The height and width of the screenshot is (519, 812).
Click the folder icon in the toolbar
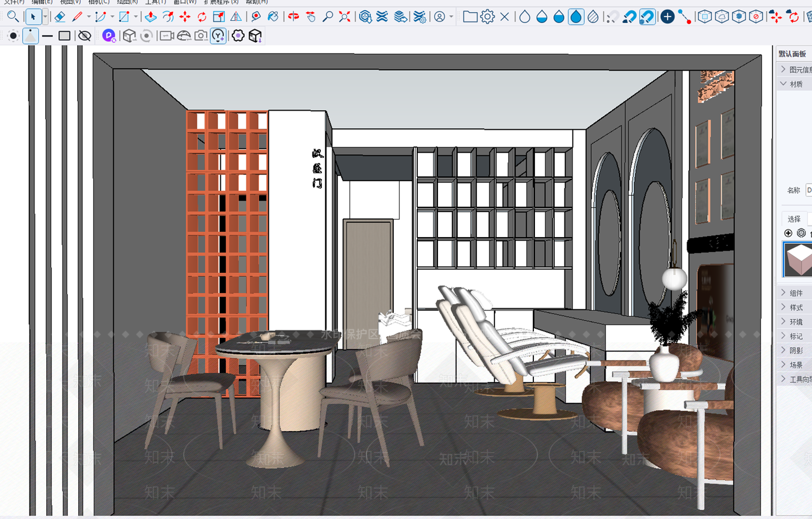[470, 17]
